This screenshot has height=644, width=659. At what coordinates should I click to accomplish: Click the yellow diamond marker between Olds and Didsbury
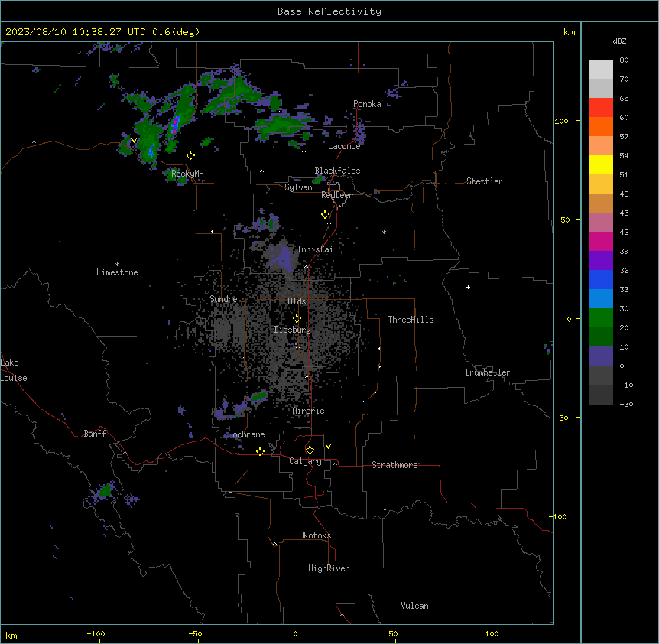pyautogui.click(x=297, y=319)
